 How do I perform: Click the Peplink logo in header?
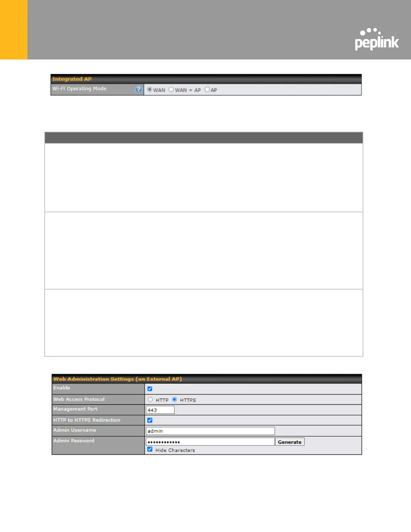[x=377, y=39]
